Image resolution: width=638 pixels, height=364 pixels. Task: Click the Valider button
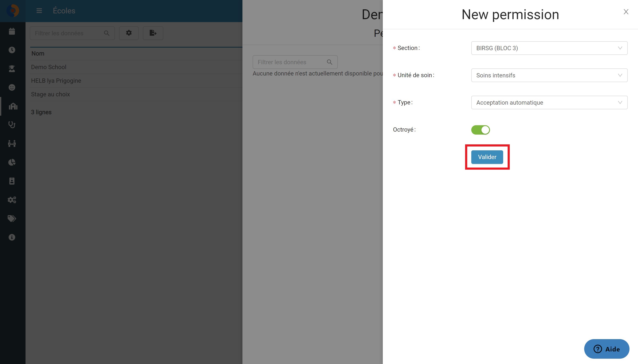[487, 157]
